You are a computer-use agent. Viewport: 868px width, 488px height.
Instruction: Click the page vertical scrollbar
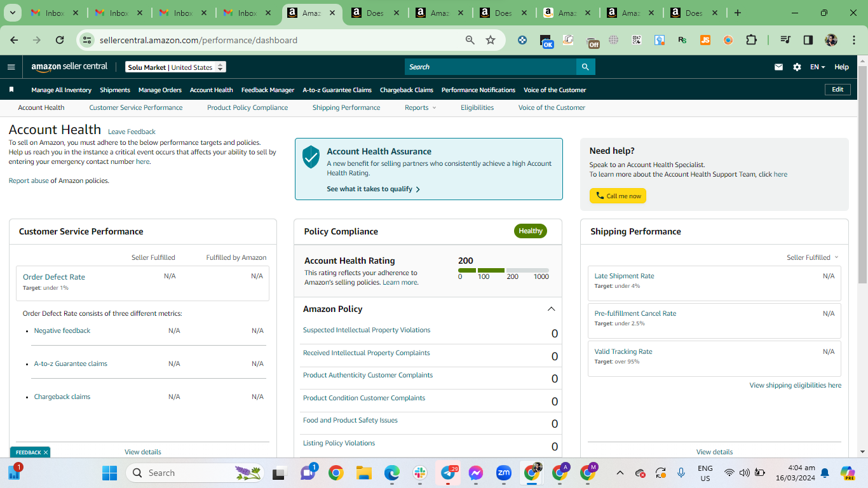point(862,175)
